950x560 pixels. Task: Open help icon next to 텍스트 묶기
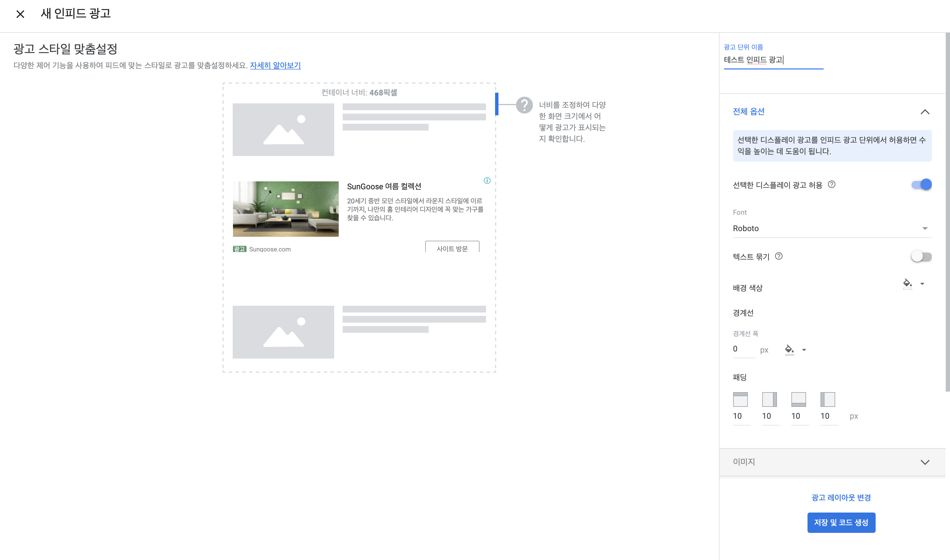779,256
